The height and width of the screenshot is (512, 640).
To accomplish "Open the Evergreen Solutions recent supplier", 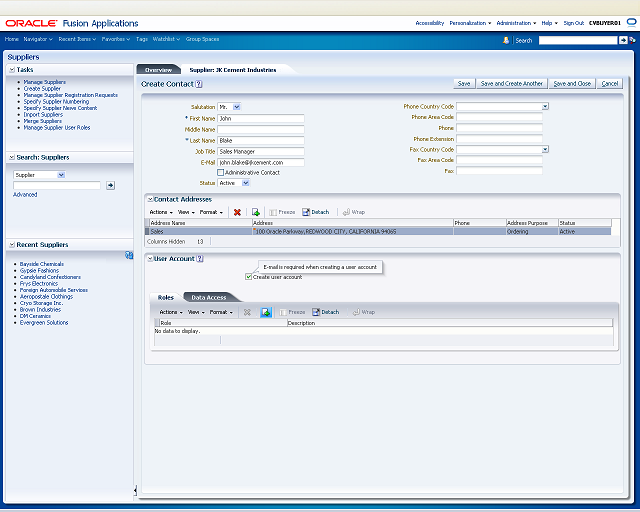I will (44, 323).
